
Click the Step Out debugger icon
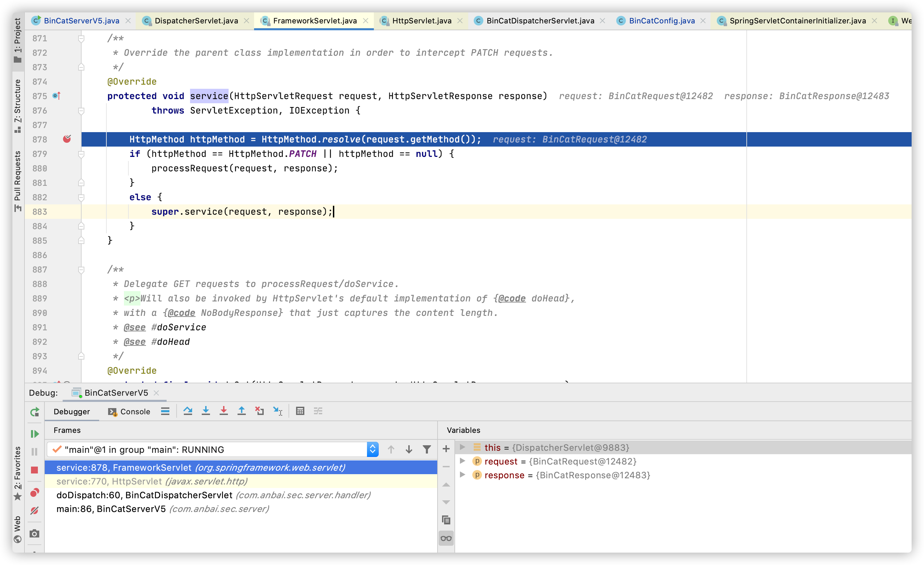[x=242, y=411]
